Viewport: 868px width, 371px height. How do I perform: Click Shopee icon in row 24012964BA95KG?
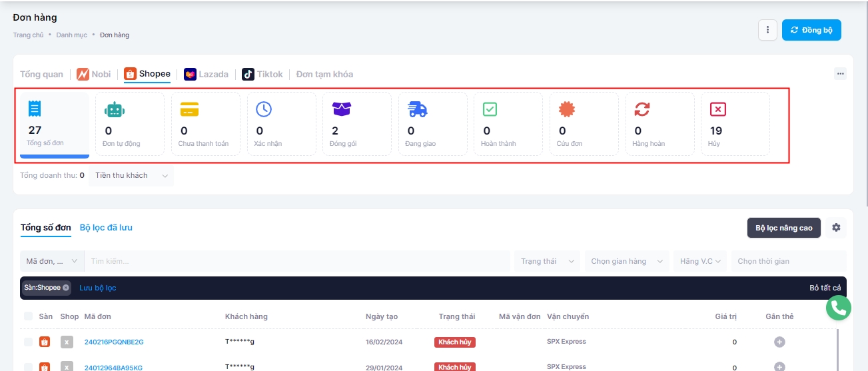(x=45, y=367)
